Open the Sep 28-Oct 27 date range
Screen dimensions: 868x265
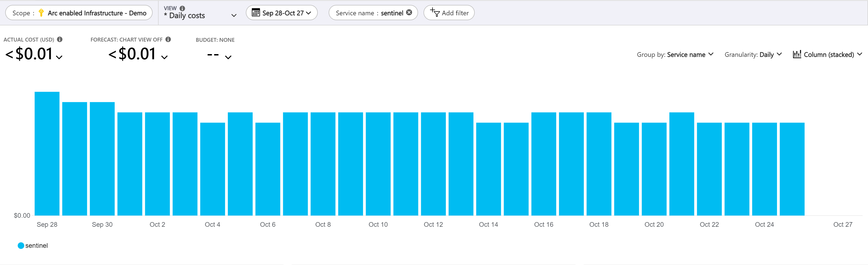tap(282, 13)
